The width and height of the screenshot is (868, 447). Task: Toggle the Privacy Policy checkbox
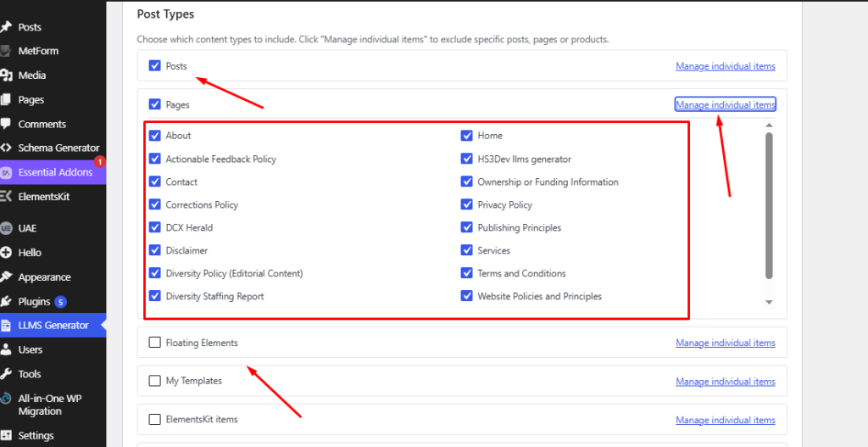467,204
